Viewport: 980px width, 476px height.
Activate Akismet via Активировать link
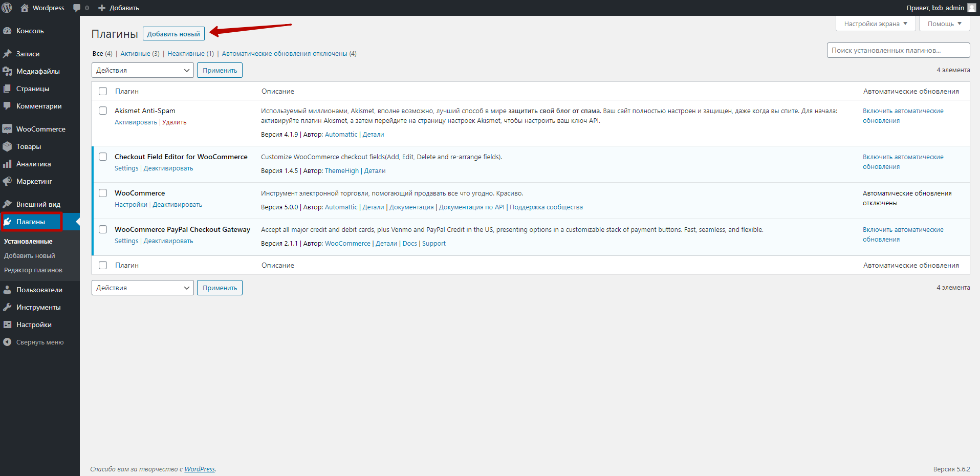click(x=136, y=122)
